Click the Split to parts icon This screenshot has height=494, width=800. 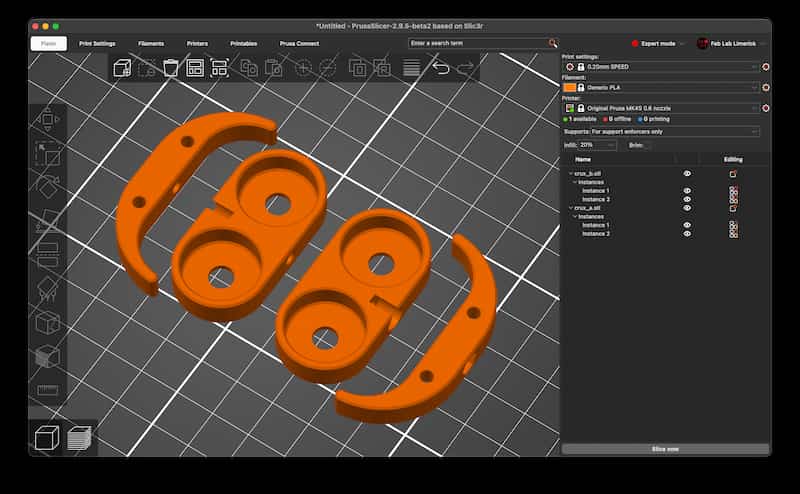[x=382, y=67]
